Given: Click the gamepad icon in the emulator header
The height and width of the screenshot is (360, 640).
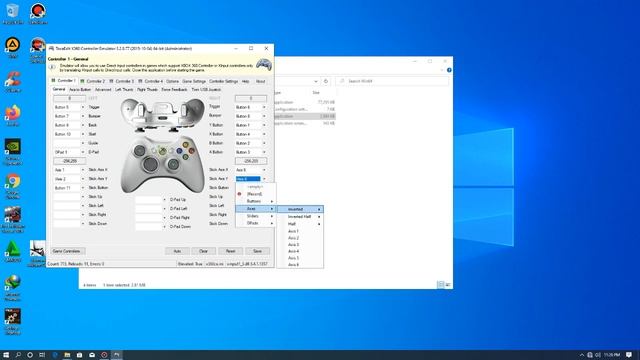Looking at the screenshot, I should click(264, 64).
